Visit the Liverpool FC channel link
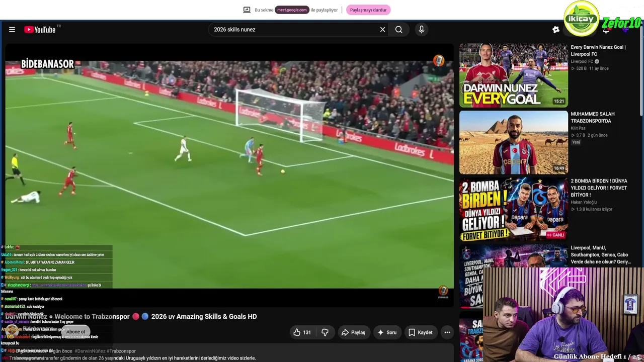 tap(582, 61)
